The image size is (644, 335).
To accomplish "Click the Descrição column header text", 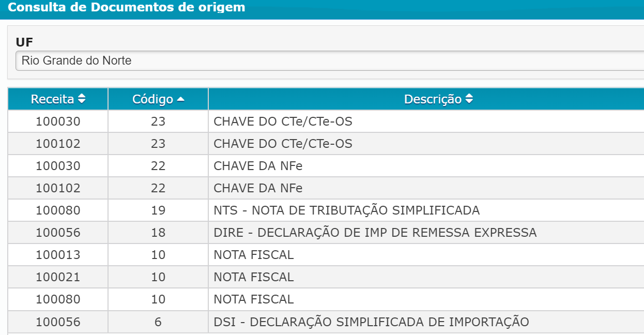I will [x=432, y=99].
